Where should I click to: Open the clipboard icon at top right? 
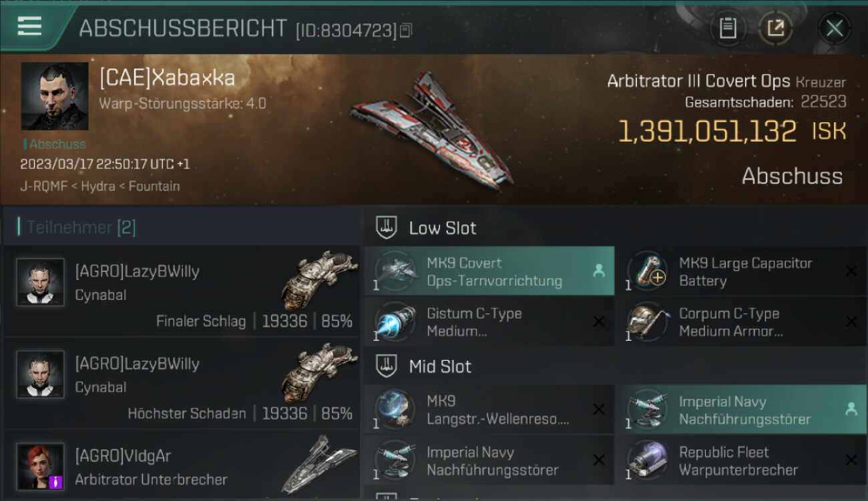(x=727, y=28)
